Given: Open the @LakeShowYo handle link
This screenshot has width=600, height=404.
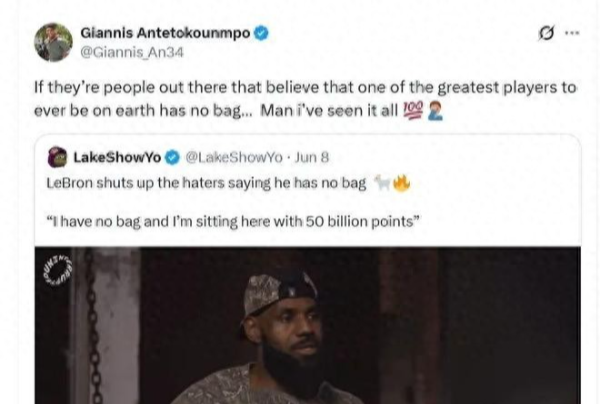Looking at the screenshot, I should (234, 157).
